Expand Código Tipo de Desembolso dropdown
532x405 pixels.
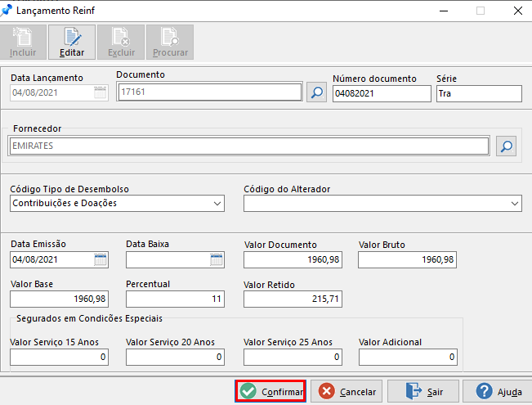(217, 204)
